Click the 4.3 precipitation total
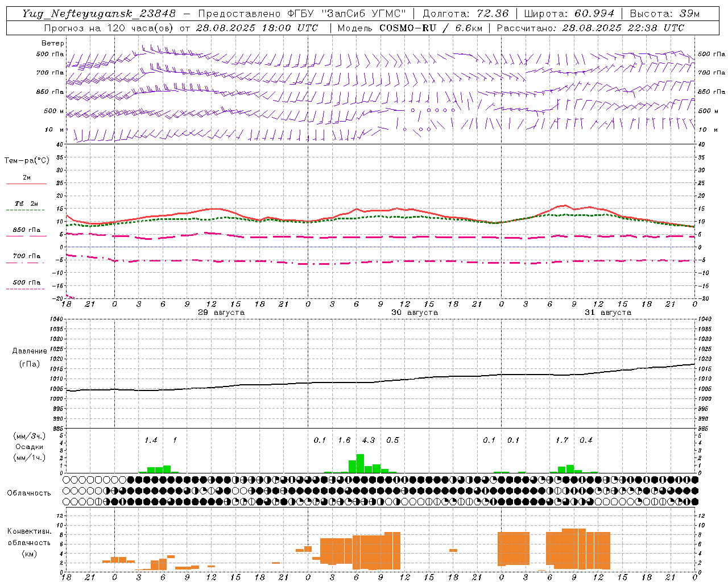The width and height of the screenshot is (728, 582). click(x=369, y=440)
